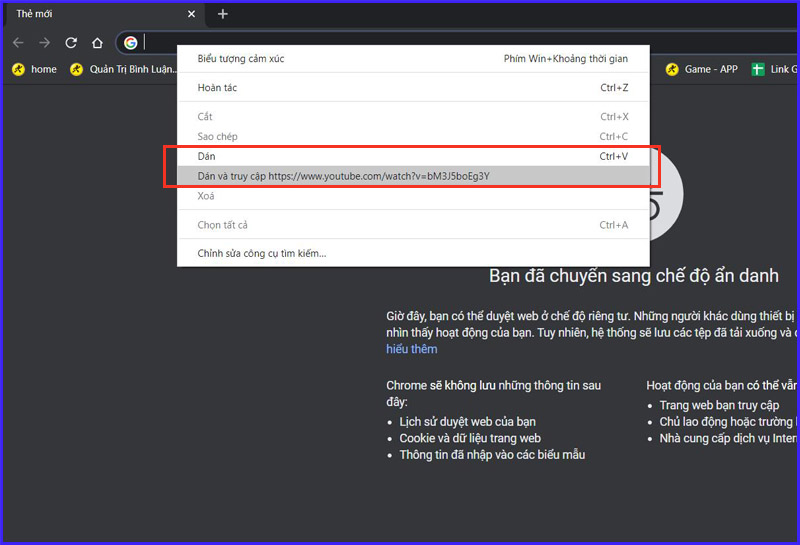
Task: Open the 'Link G' spreadsheet bookmark
Action: coord(774,69)
